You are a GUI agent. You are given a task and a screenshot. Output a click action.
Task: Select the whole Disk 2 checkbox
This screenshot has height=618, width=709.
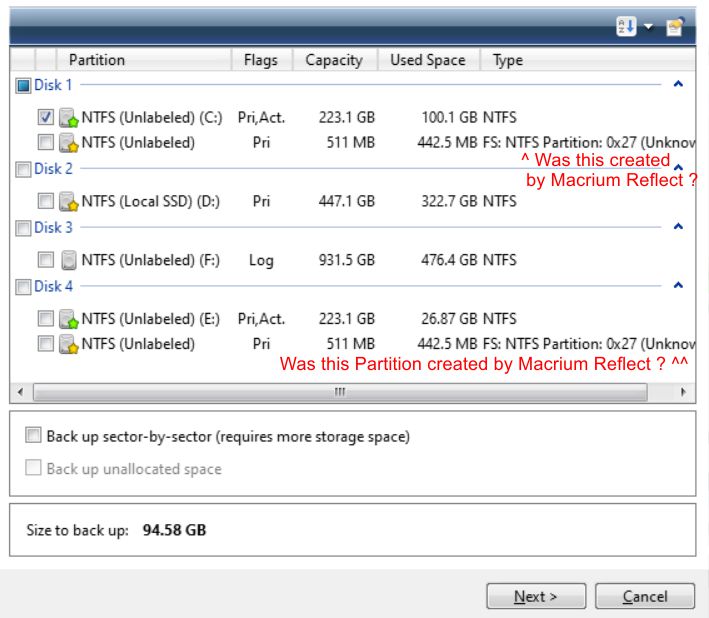point(23,169)
